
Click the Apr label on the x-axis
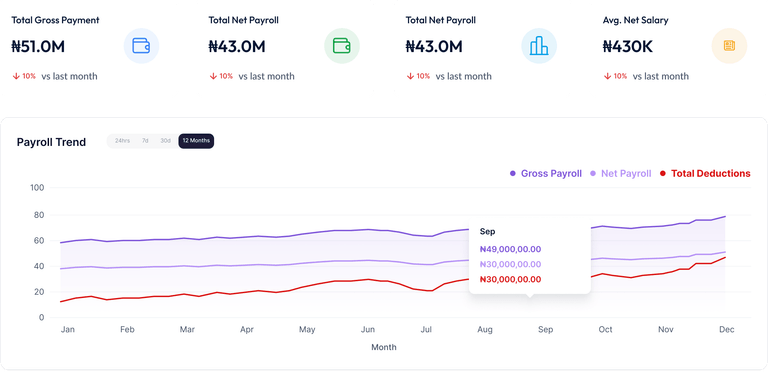coord(247,329)
